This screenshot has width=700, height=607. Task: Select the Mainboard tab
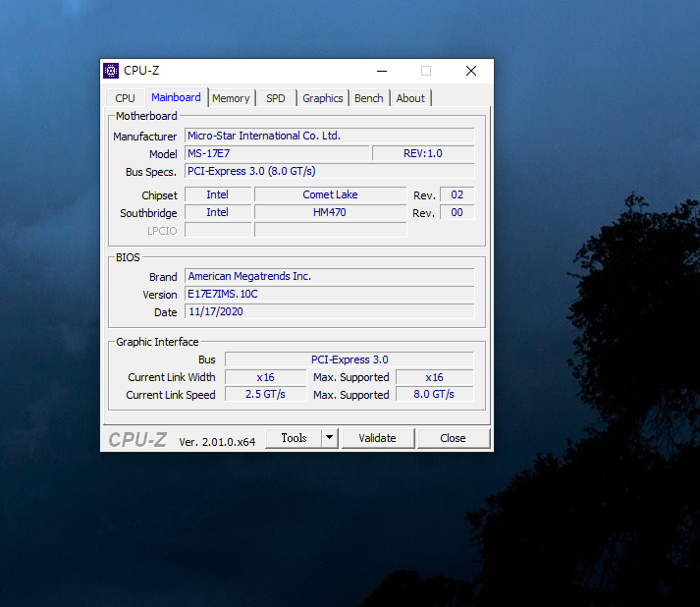(x=176, y=97)
